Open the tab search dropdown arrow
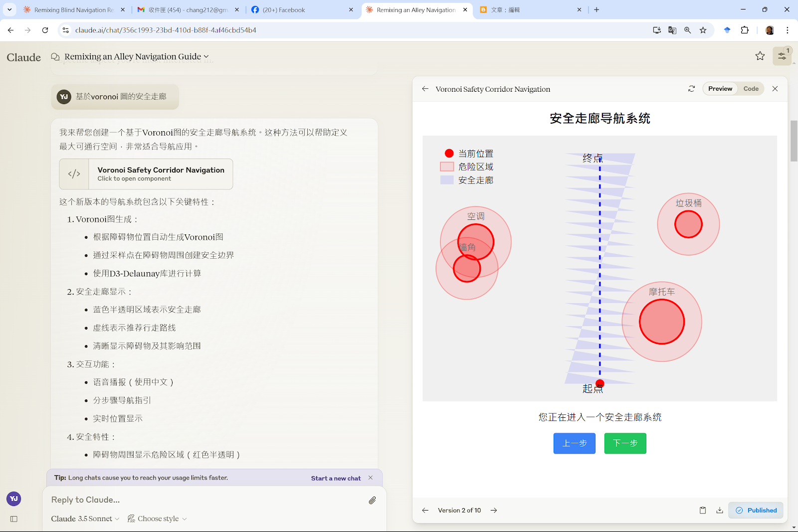Screen dimensions: 798x532 [x=9, y=9]
